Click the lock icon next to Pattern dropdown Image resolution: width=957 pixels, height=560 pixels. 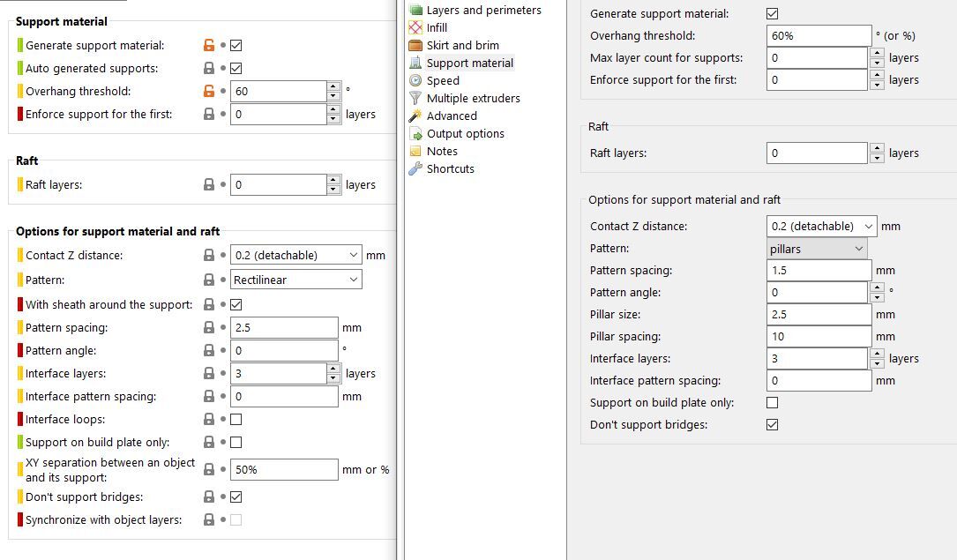pos(209,280)
